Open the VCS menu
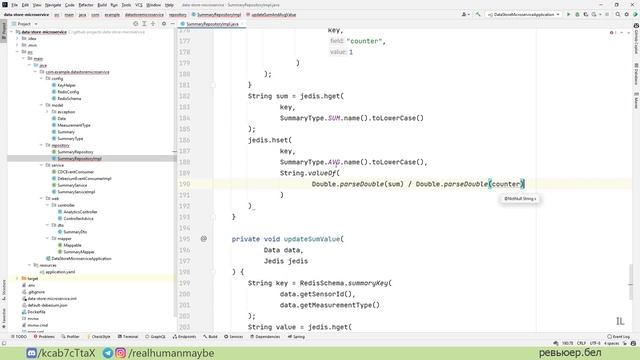The width and height of the screenshot is (640, 360). 139,5
